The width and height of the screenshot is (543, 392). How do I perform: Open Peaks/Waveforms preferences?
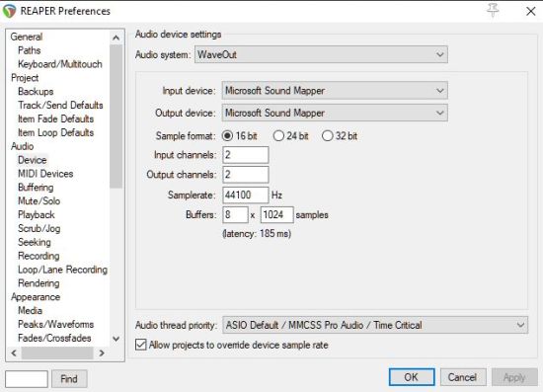56,325
